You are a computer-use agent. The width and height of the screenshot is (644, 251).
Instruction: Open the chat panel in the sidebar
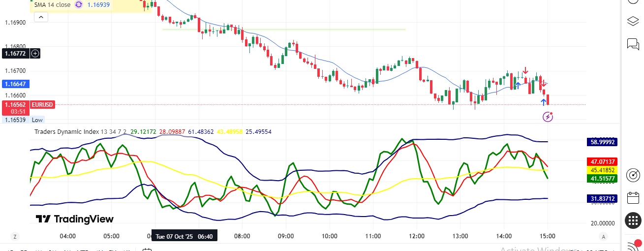coord(633,44)
